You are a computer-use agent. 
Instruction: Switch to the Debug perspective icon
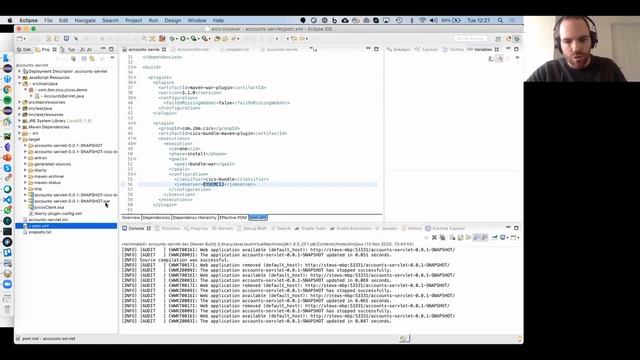[x=517, y=39]
